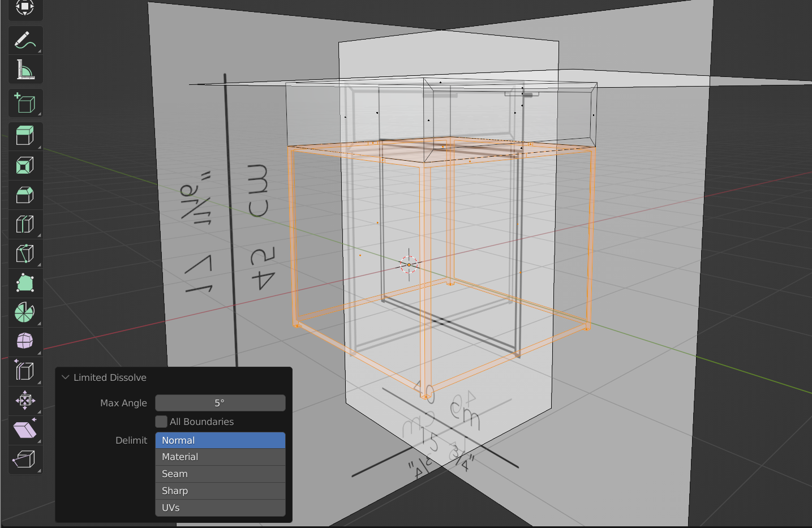
Task: Toggle the Normal delimit option
Action: point(220,440)
